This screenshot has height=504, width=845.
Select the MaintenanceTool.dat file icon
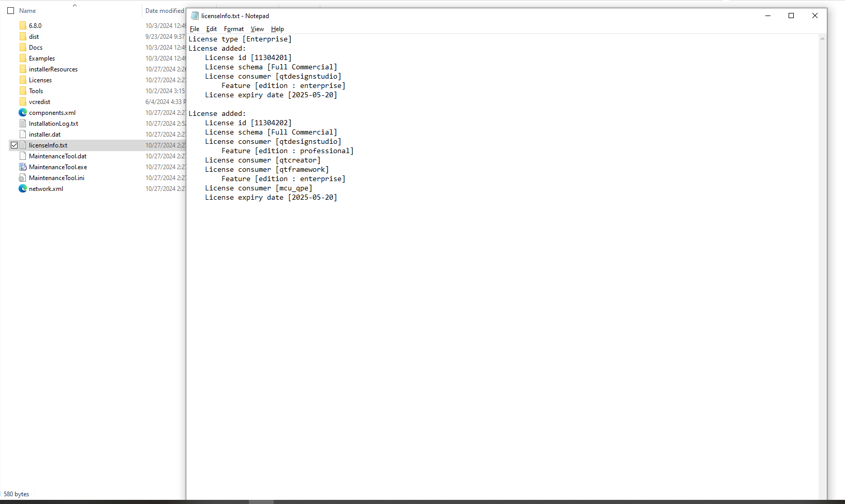click(23, 156)
